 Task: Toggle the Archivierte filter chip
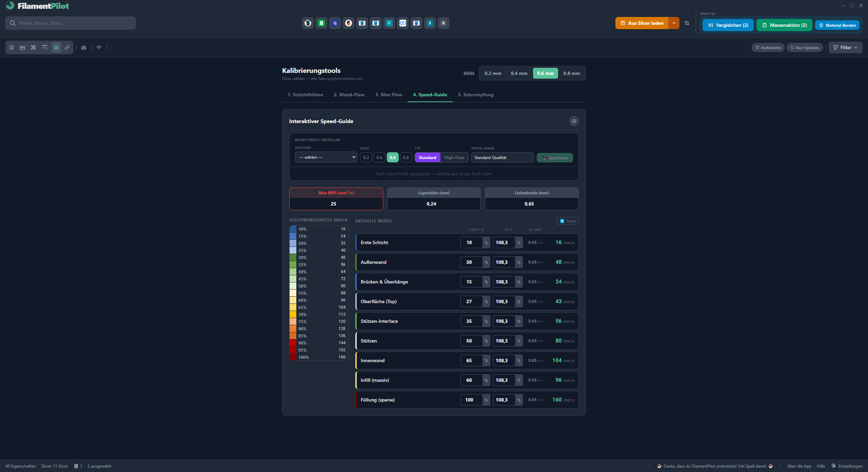point(768,47)
